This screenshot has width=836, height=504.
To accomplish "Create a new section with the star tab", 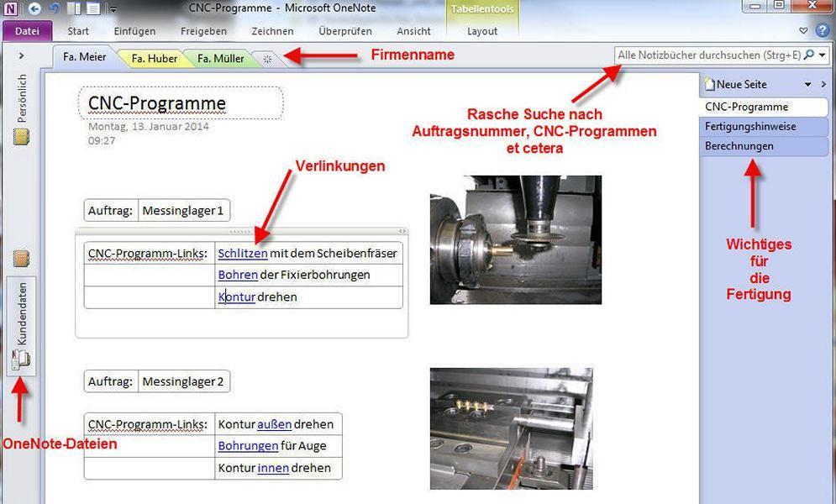I will point(268,59).
